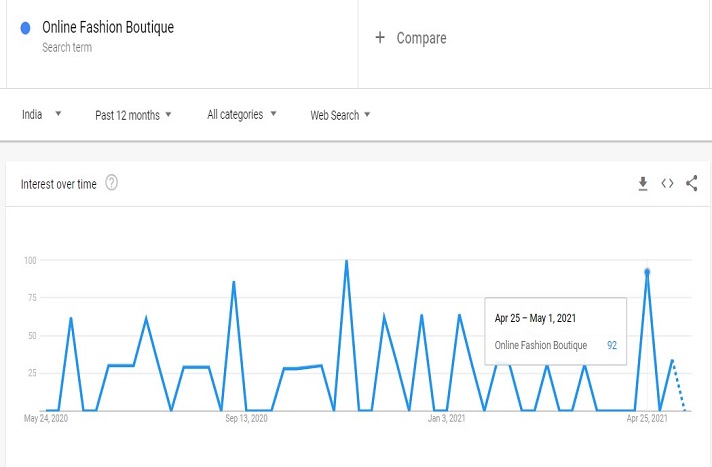
Task: Click the tooltip value 92
Action: (x=611, y=345)
